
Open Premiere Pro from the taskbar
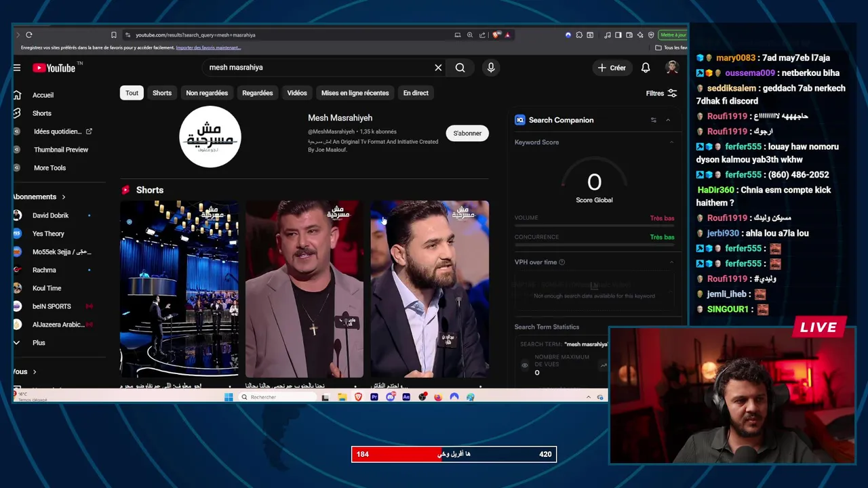[374, 397]
